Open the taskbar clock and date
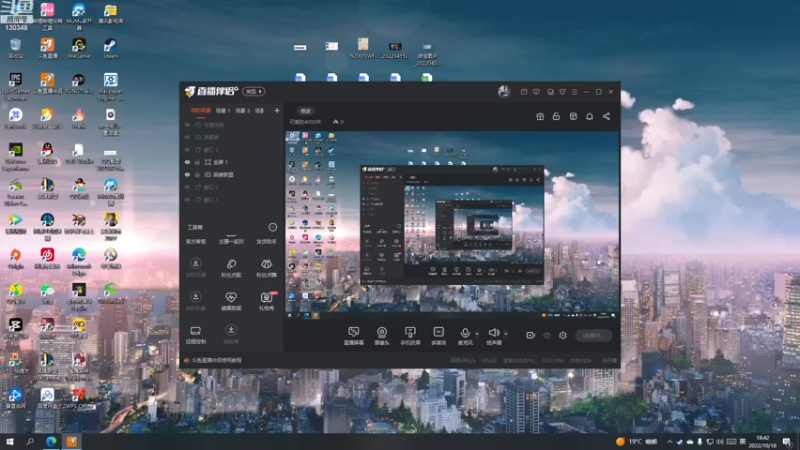Viewport: 800px width, 450px height. pyautogui.click(x=762, y=441)
